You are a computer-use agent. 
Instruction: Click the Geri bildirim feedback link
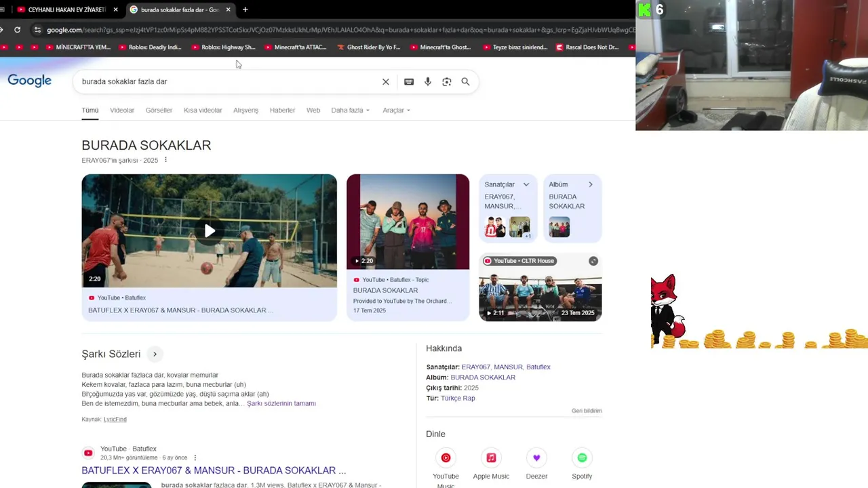click(587, 411)
